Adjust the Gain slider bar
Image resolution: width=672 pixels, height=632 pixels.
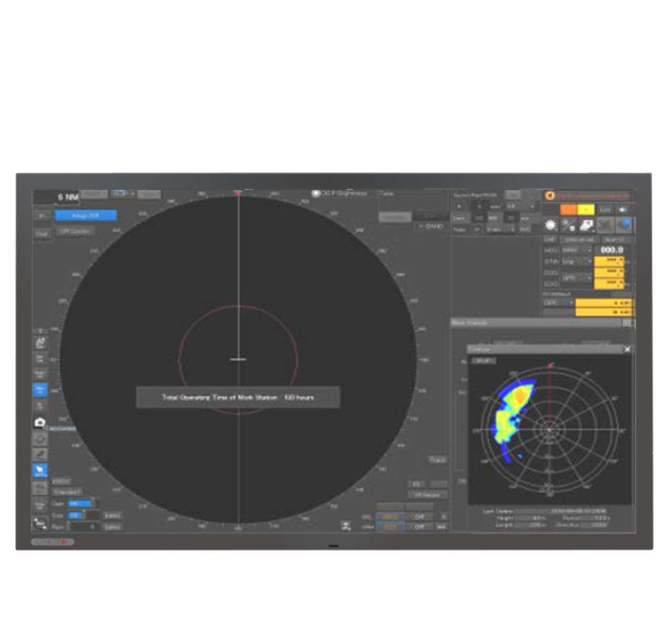click(81, 504)
